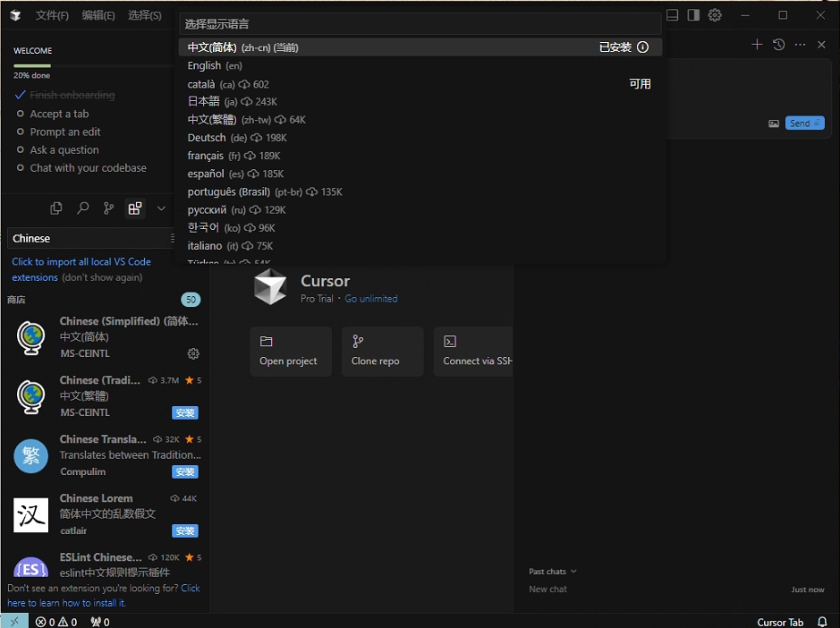Choose português (Brasil) display language
Image resolution: width=840 pixels, height=628 pixels.
(x=420, y=191)
